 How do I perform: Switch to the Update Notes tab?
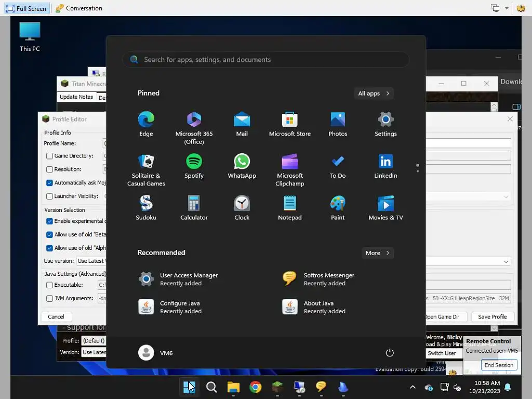(76, 97)
